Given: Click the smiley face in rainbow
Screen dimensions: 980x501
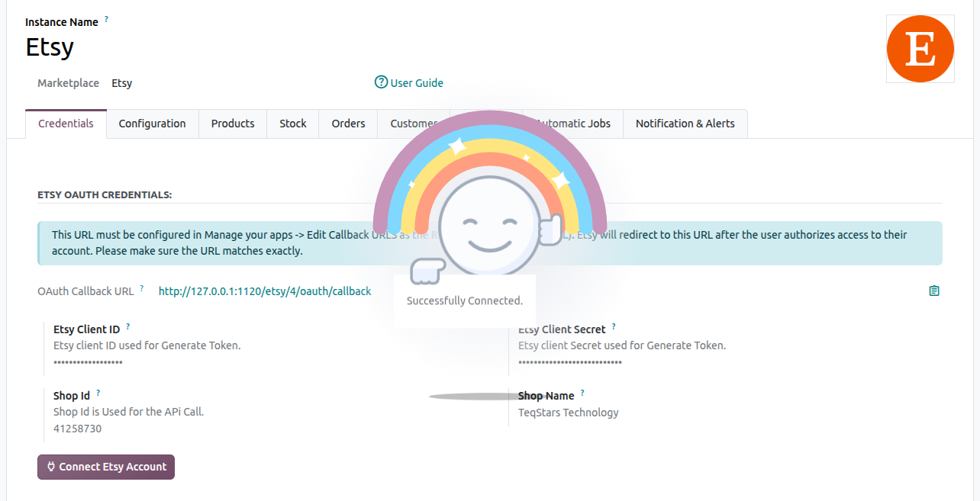Looking at the screenshot, I should pos(489,227).
